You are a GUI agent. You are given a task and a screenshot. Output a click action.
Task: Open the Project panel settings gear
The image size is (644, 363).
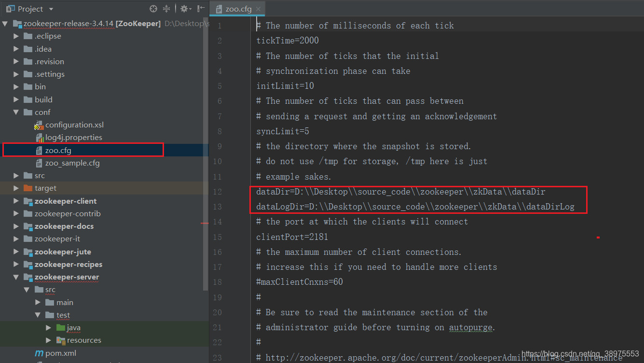pos(184,9)
